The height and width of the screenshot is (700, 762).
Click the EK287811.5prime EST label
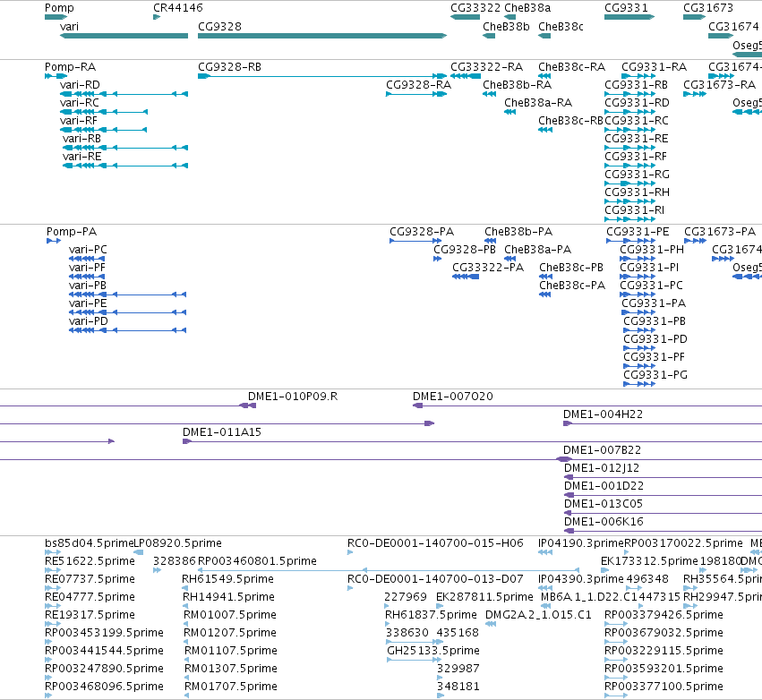click(484, 597)
